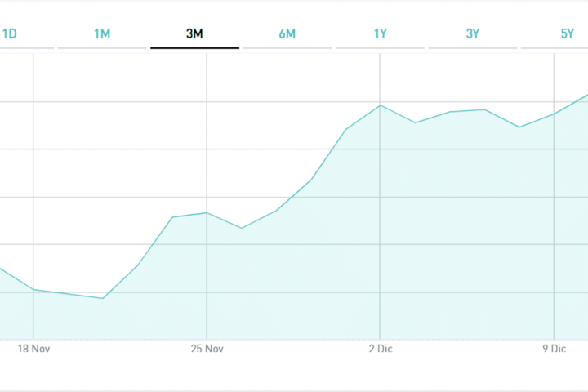This screenshot has width=588, height=392.
Task: Show the 3Y chart range
Action: (473, 33)
